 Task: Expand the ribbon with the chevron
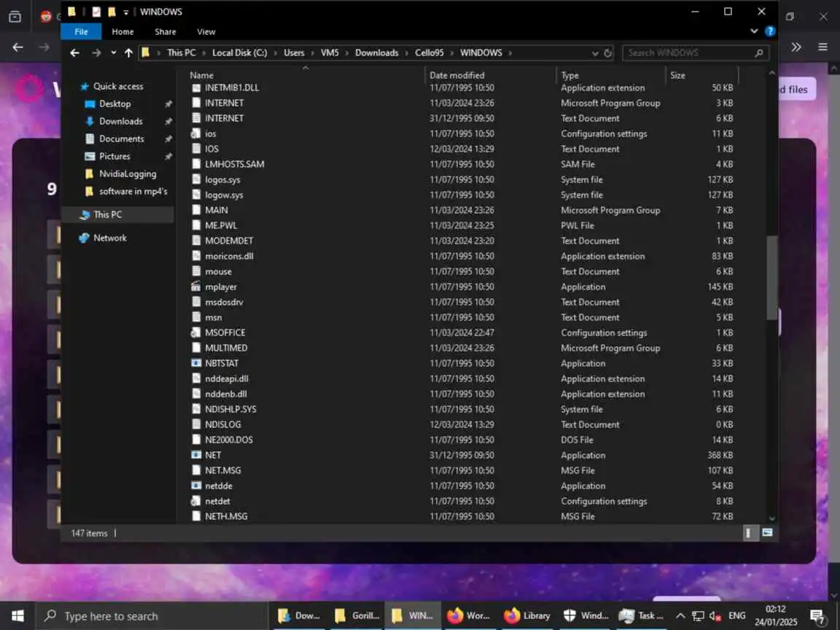click(x=754, y=31)
